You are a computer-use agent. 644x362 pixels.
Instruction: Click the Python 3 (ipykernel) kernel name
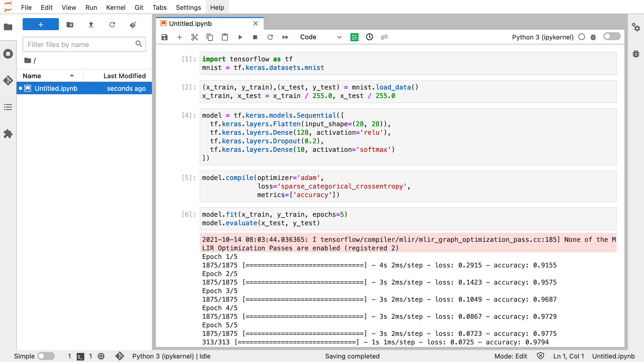click(x=543, y=37)
